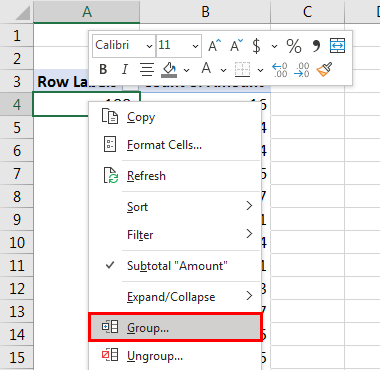Image resolution: width=380 pixels, height=370 pixels.
Task: Select column B header
Action: (205, 12)
